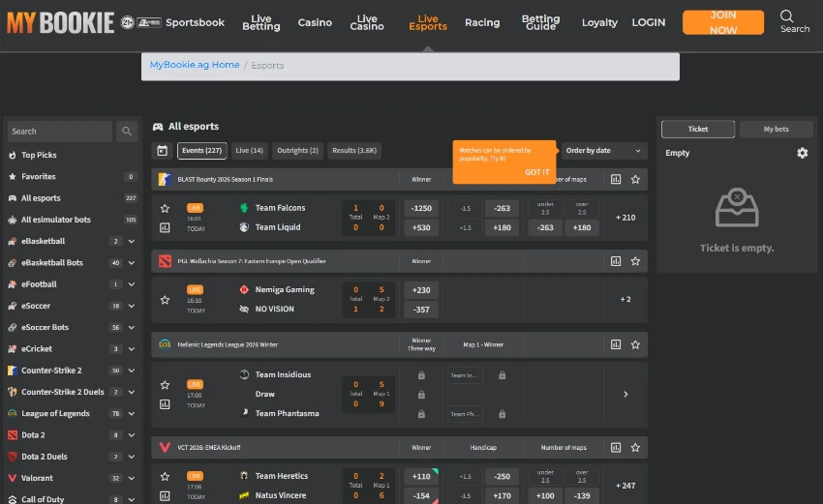Open match stats icon for Team Insidious match
823x504 pixels.
pyautogui.click(x=165, y=404)
